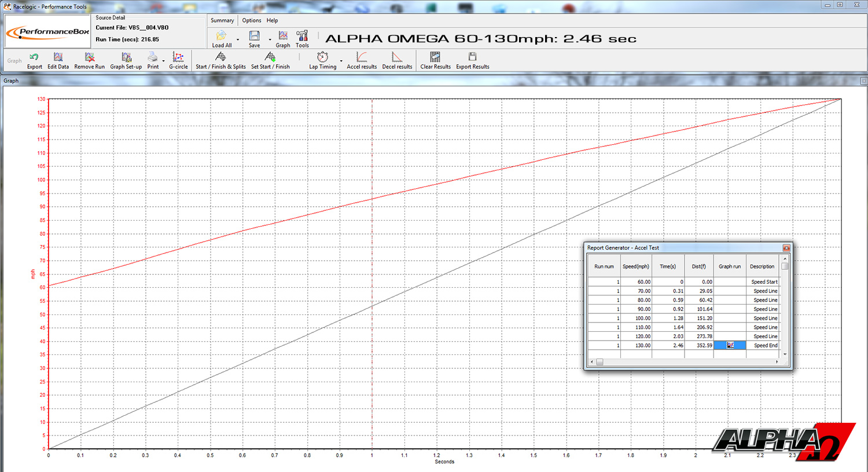The image size is (868, 472).
Task: Click the Edit Data icon
Action: pos(58,61)
